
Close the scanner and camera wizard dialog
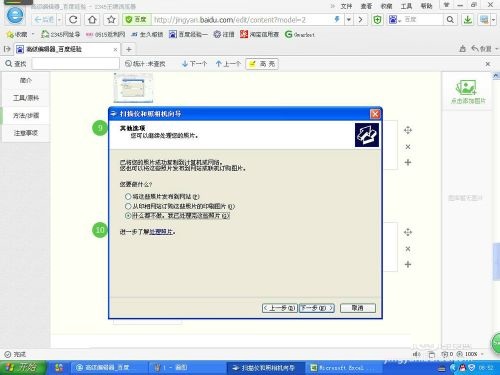pyautogui.click(x=375, y=114)
